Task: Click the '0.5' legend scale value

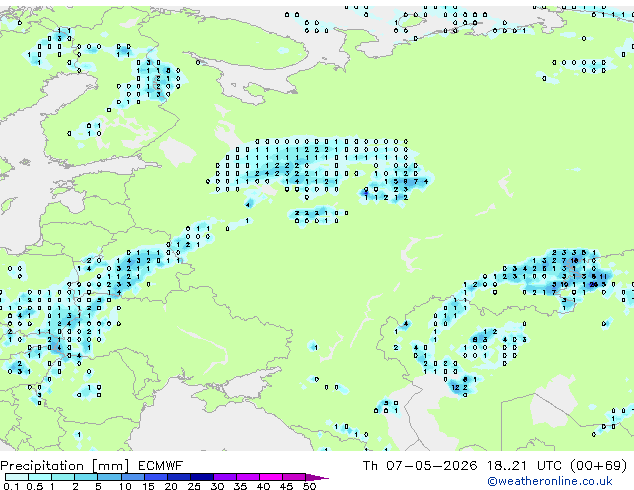Action: tap(35, 486)
